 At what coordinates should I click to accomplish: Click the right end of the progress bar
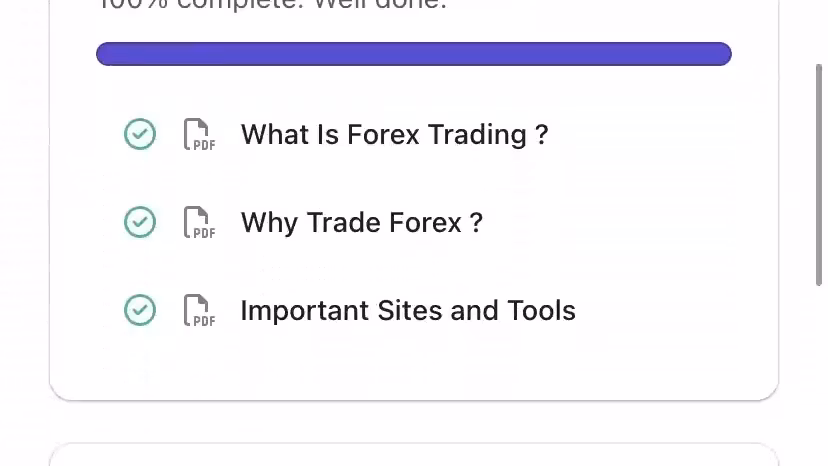(x=724, y=54)
